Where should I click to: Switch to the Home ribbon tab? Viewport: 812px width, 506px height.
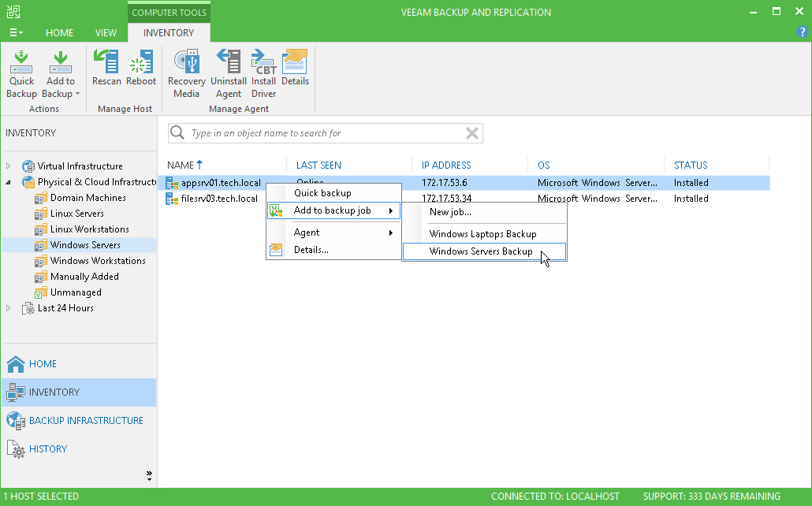60,32
